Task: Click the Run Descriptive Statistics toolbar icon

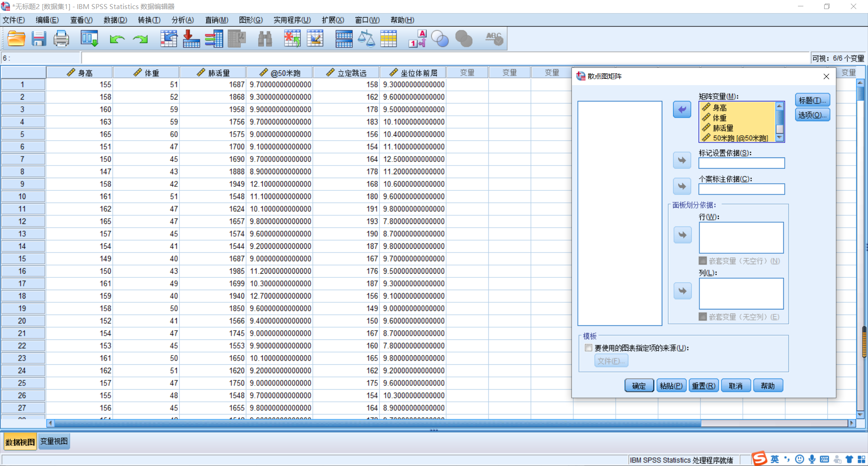Action: click(236, 39)
